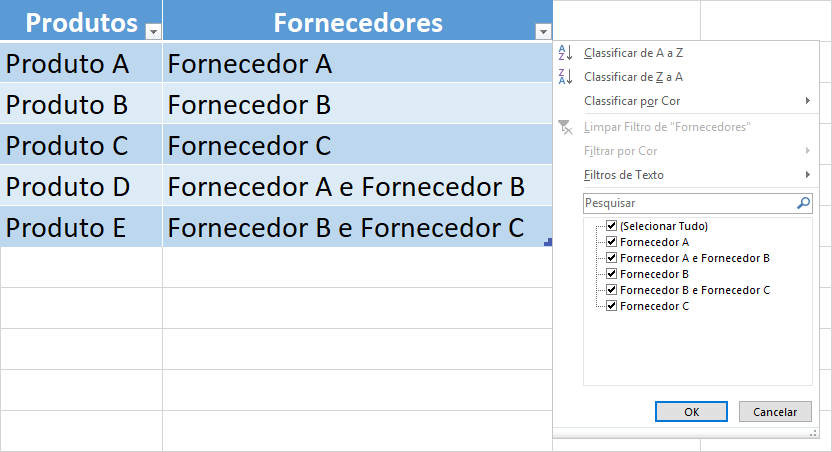Toggle the Fornecedor C checkbox
This screenshot has width=832, height=452.
pos(611,306)
